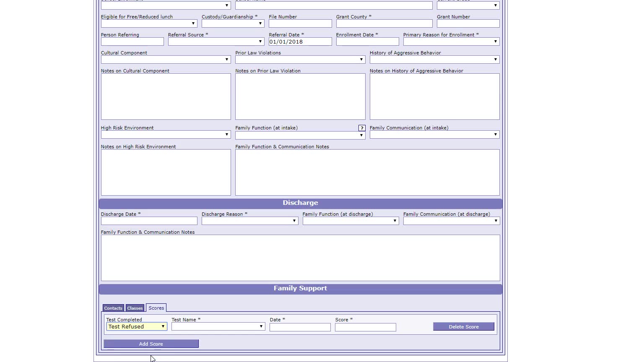644x362 pixels.
Task: Click the Delete Score button
Action: (464, 327)
